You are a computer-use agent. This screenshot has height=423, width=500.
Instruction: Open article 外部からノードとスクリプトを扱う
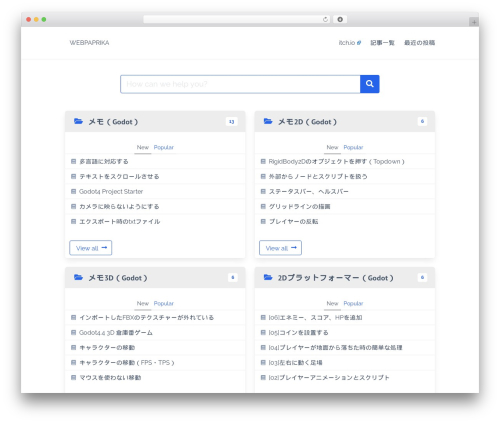click(x=318, y=176)
